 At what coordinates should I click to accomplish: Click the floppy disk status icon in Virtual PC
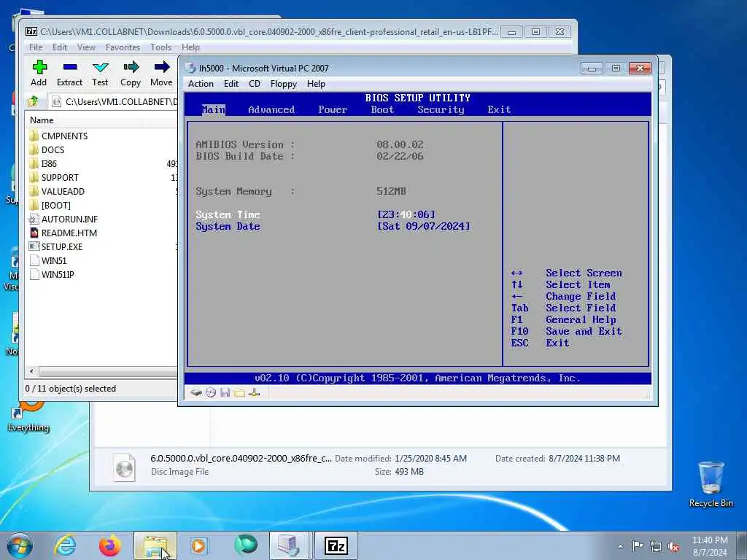click(x=225, y=392)
